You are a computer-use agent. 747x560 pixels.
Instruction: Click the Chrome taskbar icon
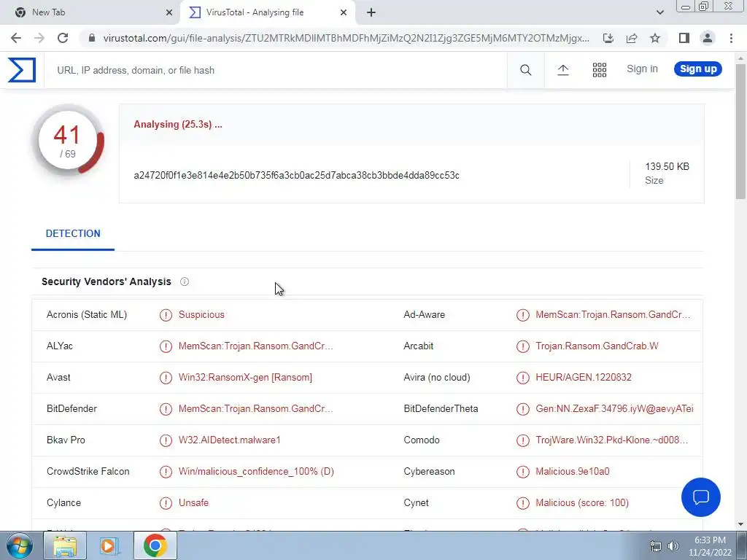[155, 545]
